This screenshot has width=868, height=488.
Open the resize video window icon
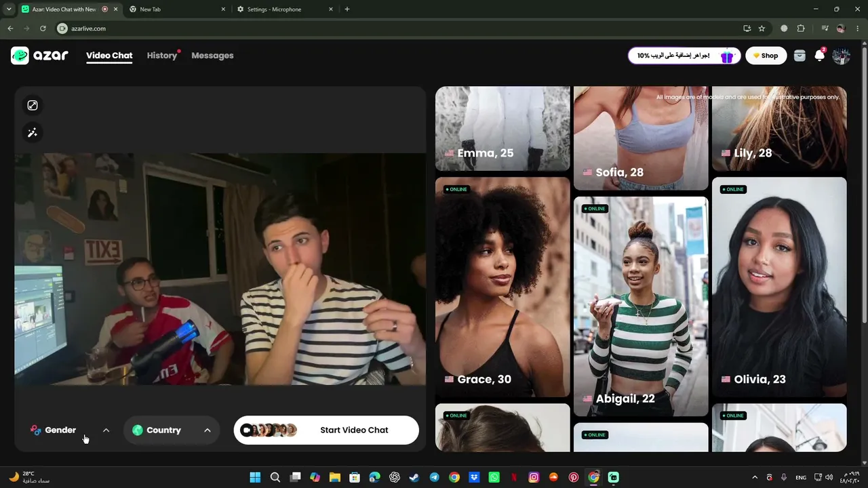[x=33, y=105]
